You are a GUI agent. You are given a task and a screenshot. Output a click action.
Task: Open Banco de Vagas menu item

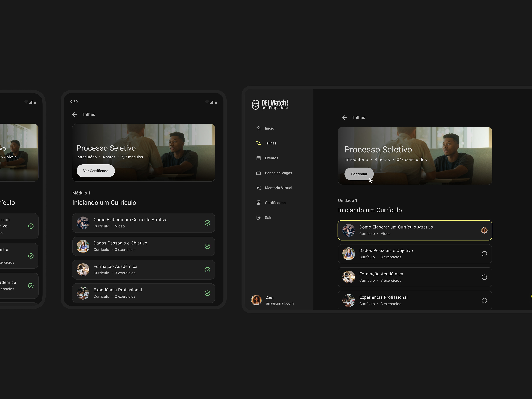278,173
